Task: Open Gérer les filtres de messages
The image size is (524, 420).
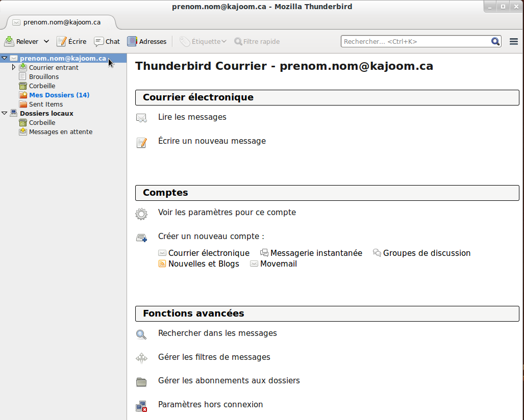Action: coord(214,357)
